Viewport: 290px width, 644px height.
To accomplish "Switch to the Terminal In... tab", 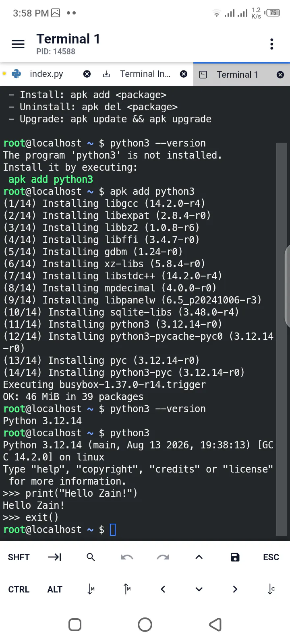I will (x=145, y=74).
